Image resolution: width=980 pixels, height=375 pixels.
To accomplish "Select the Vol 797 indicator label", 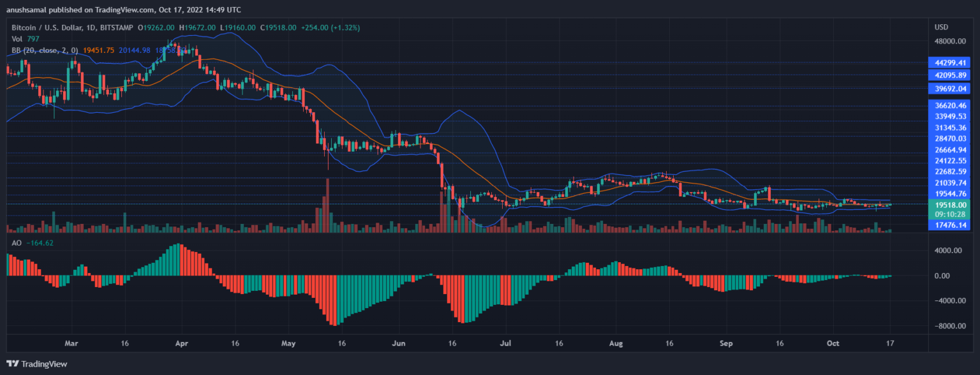I will click(x=19, y=39).
